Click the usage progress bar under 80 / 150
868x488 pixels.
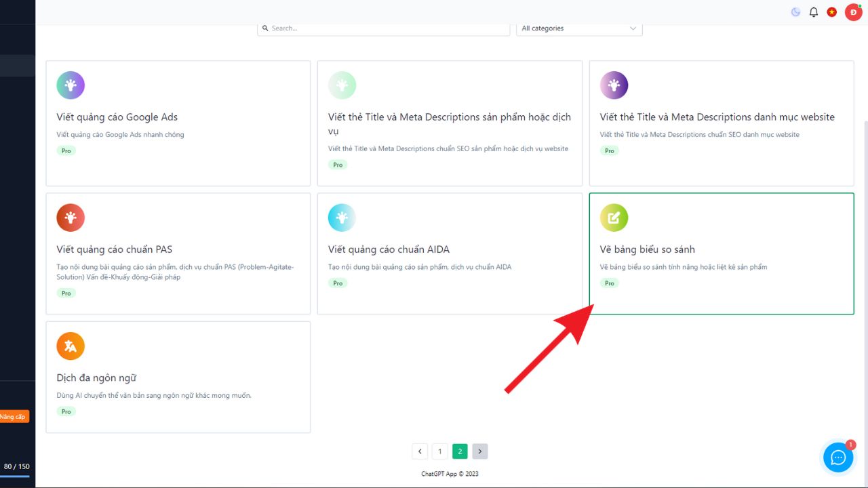pyautogui.click(x=15, y=476)
